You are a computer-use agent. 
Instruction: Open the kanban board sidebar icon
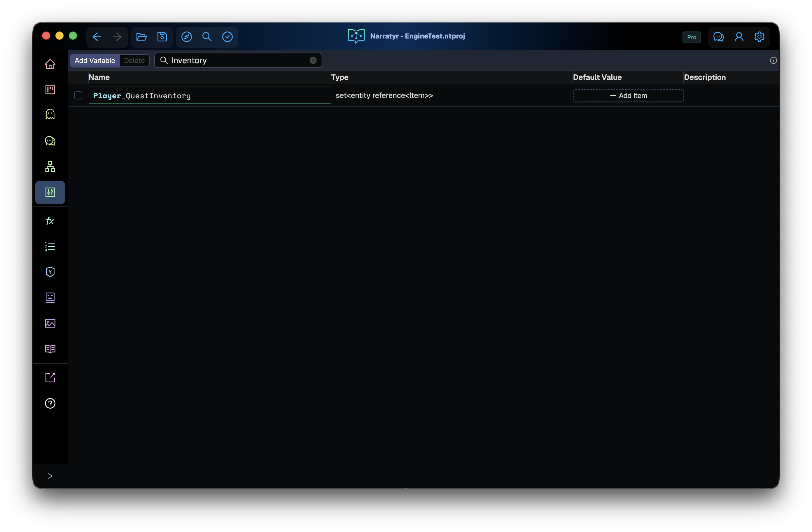[50, 90]
